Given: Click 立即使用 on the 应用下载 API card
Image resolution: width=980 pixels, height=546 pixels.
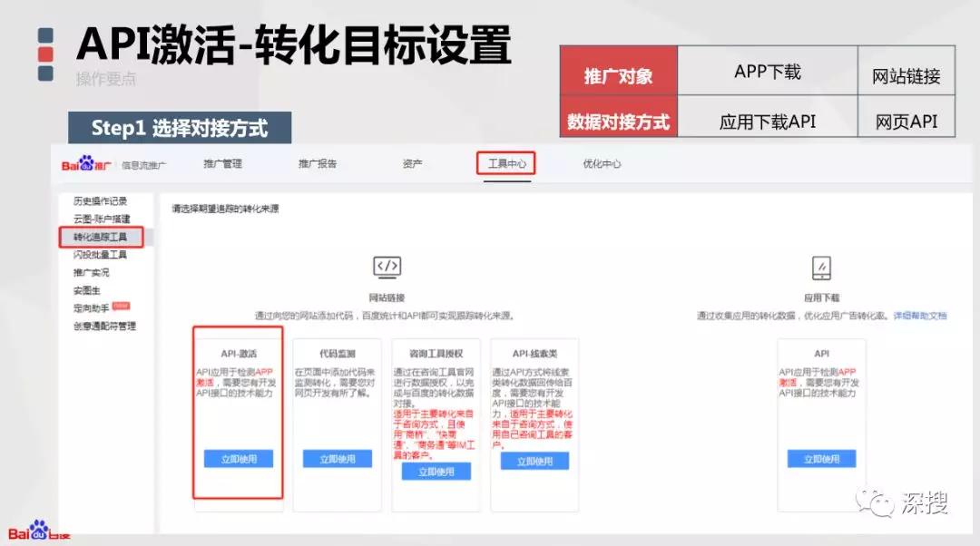Looking at the screenshot, I should [x=821, y=459].
